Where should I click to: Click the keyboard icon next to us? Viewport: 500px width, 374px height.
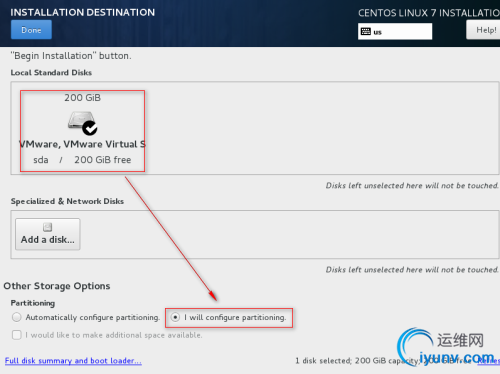pyautogui.click(x=366, y=32)
